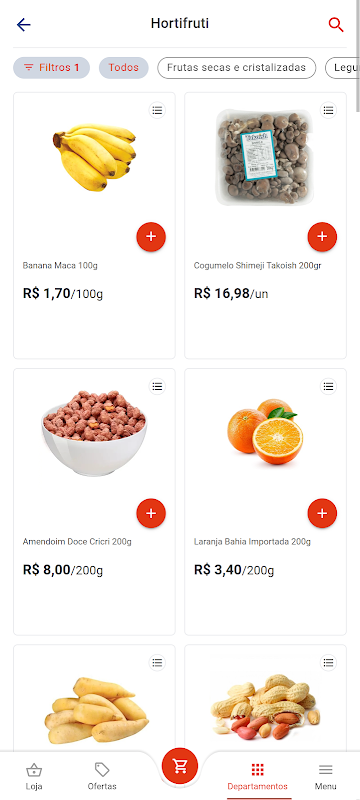Open the Filtros 1 filter chip
360x800 pixels.
click(52, 68)
